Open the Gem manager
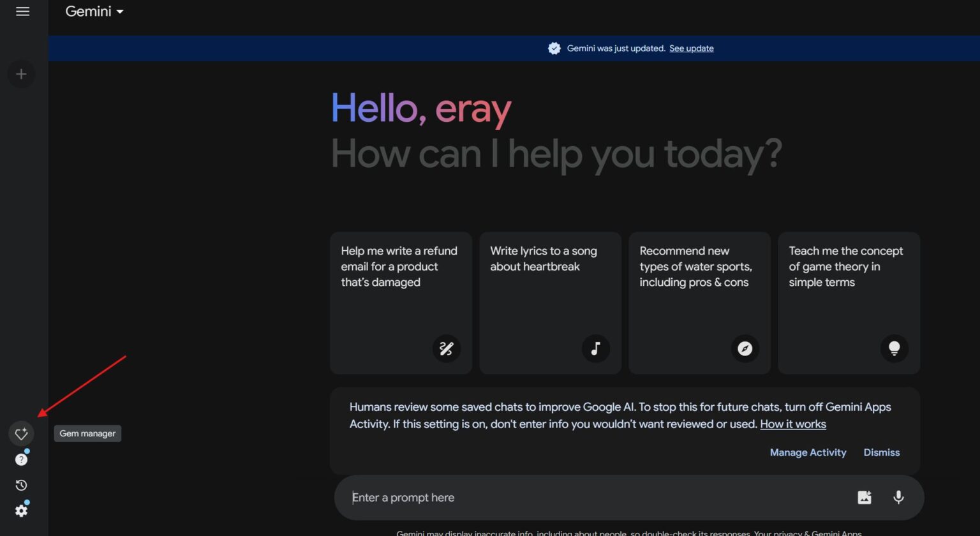The image size is (980, 536). click(x=21, y=433)
